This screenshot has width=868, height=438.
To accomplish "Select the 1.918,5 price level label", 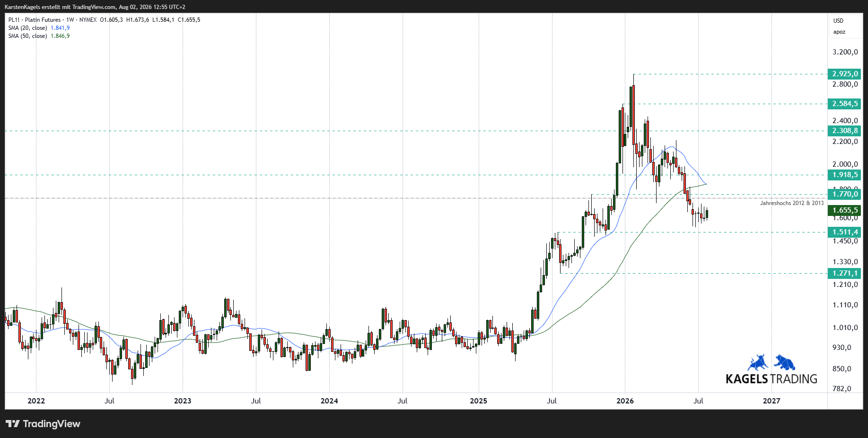I will (844, 175).
